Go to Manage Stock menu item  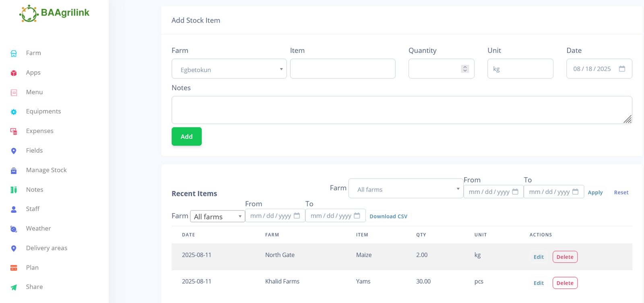(46, 170)
